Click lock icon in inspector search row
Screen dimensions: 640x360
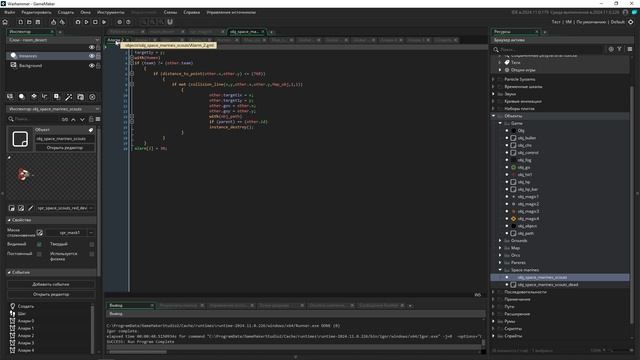coord(91,119)
